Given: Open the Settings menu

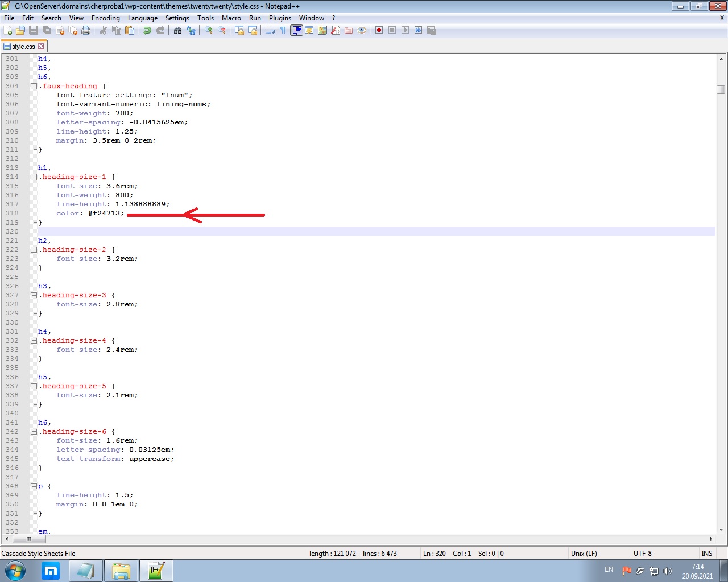Looking at the screenshot, I should tap(177, 18).
